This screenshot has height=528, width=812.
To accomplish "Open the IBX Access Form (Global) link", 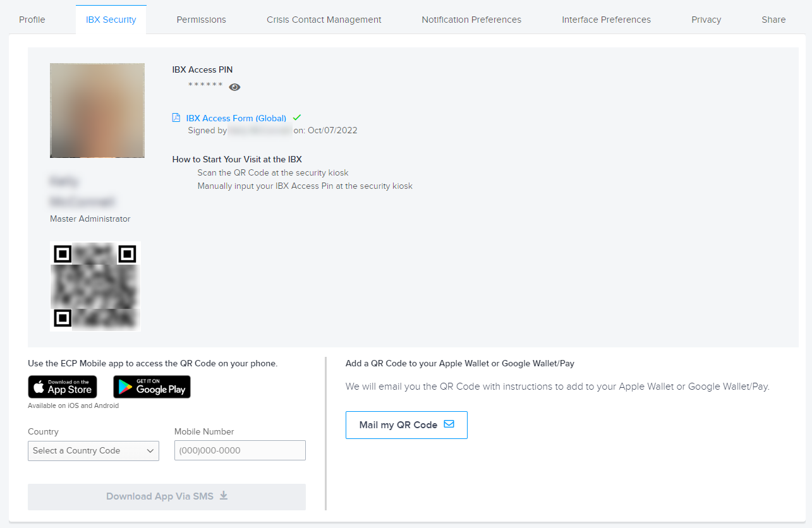I will click(x=236, y=118).
